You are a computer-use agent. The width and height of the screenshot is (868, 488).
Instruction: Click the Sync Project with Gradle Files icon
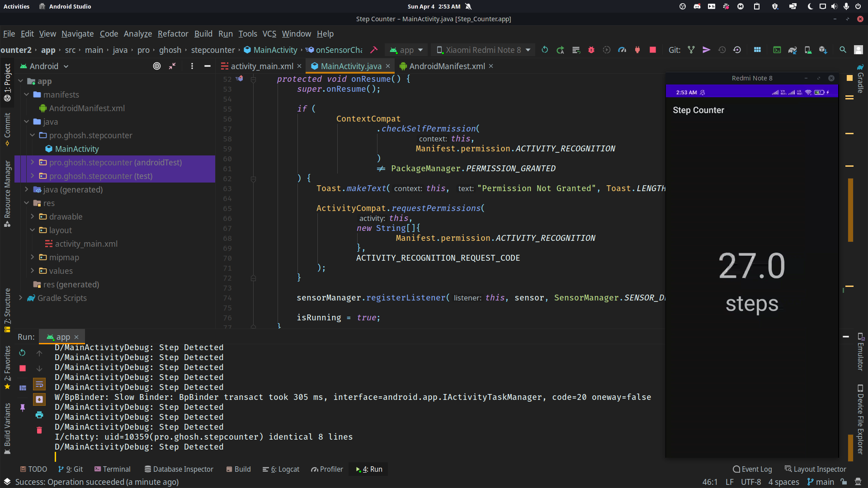(792, 50)
